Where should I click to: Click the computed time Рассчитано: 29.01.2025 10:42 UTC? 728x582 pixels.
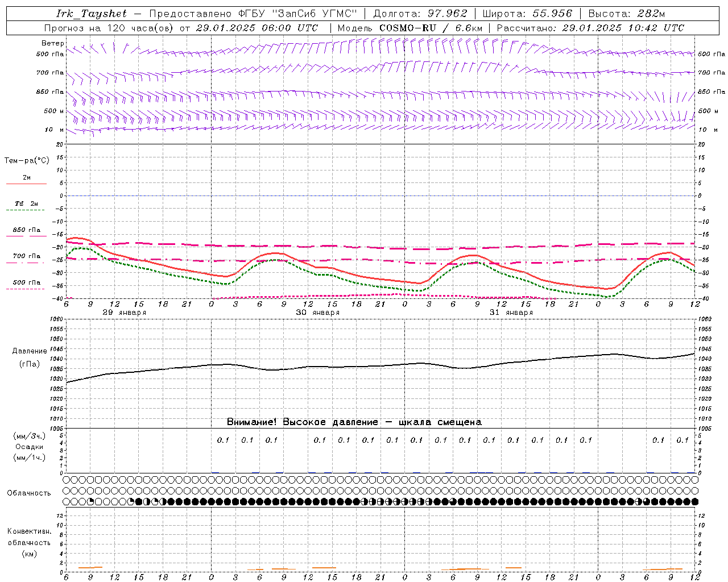pos(590,28)
